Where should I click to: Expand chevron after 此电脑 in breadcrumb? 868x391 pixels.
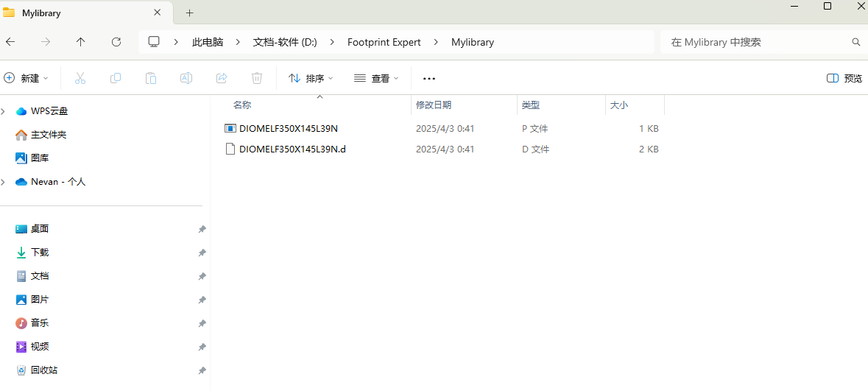238,42
